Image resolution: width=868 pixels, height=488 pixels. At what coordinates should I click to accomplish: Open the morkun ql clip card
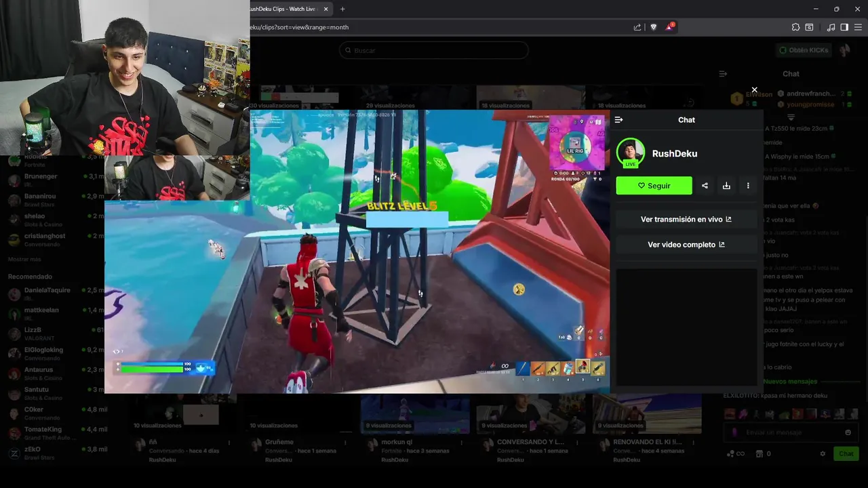415,430
